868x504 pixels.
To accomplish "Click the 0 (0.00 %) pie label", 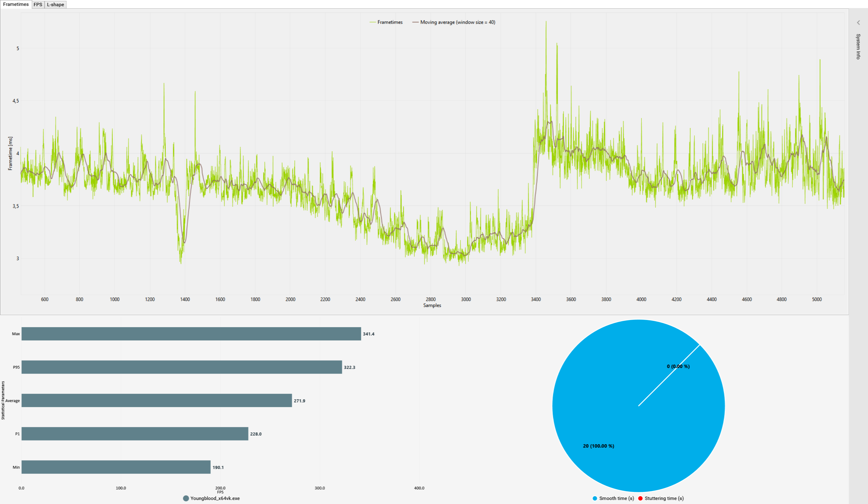I will (x=678, y=366).
